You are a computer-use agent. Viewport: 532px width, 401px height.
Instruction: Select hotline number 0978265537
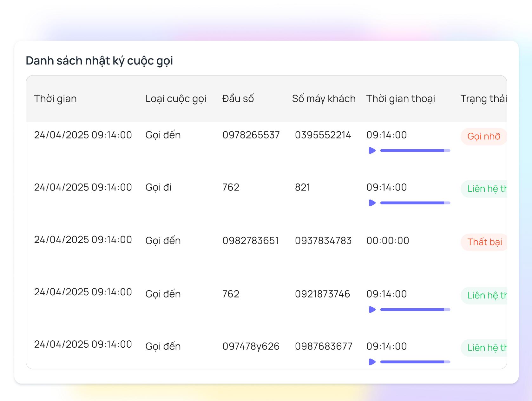251,135
